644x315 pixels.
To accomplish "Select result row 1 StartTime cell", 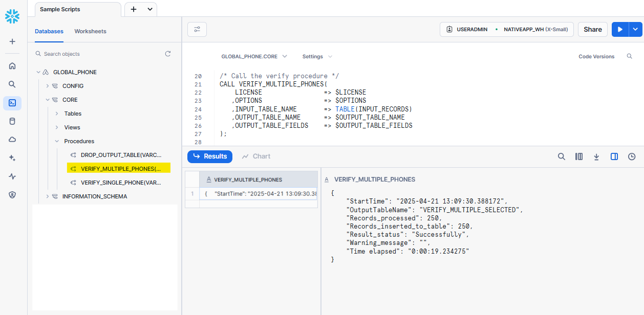I will (x=259, y=194).
